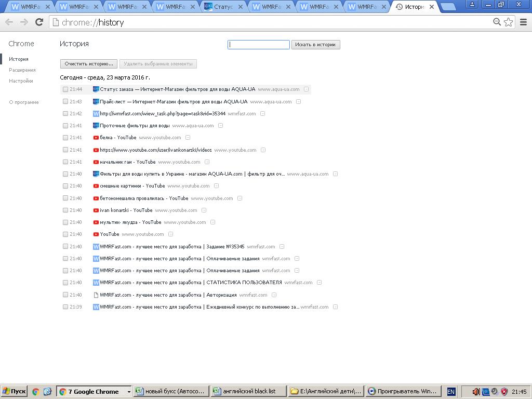
Task: Open the new tab button
Action: coord(448,7)
